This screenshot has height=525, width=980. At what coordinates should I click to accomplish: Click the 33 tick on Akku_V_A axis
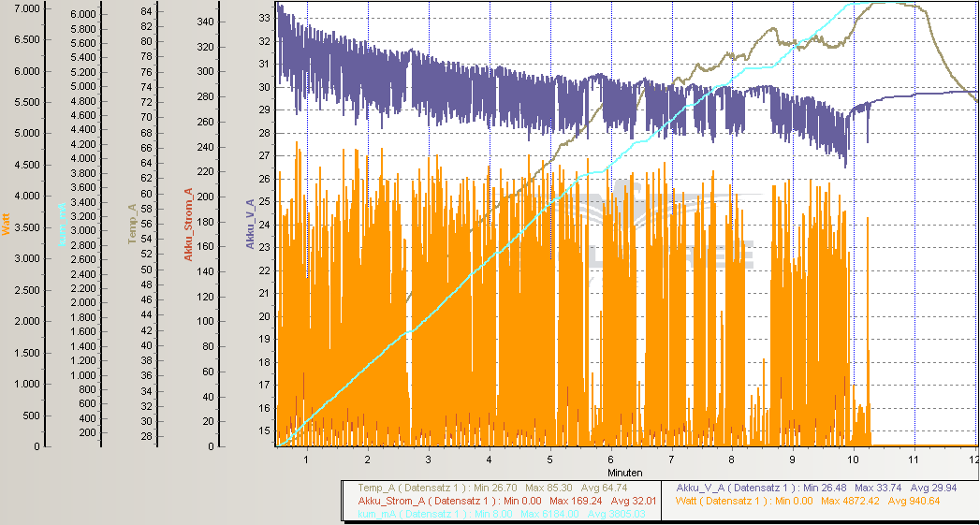point(264,18)
